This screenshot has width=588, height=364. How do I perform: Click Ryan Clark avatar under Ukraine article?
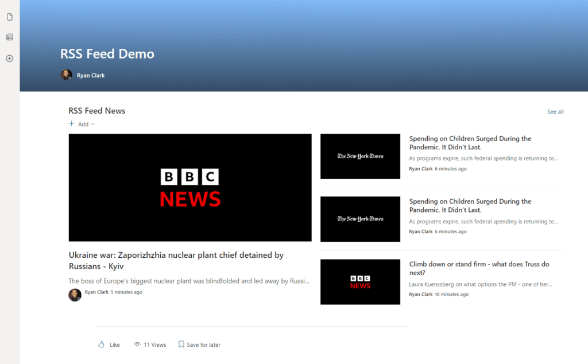pyautogui.click(x=75, y=295)
